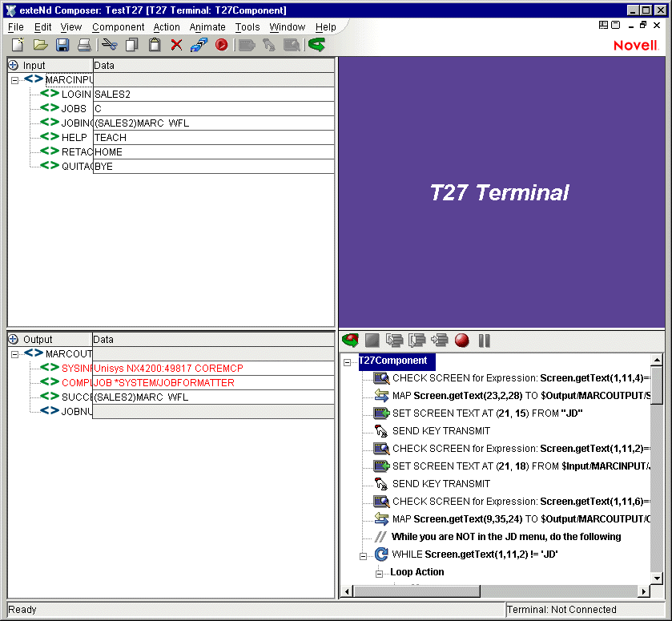This screenshot has width=672, height=621.
Task: Collapse the MARCOUTPUT tree node
Action: point(14,354)
